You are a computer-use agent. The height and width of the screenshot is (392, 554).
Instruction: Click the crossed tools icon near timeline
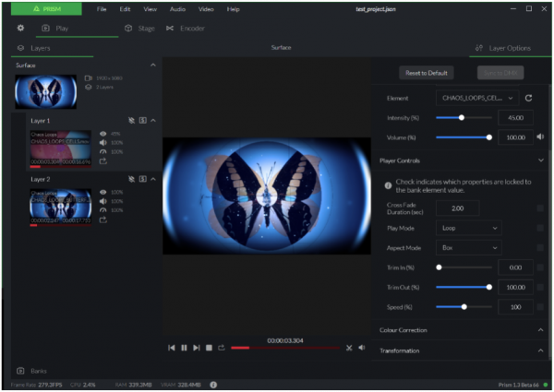coord(349,348)
